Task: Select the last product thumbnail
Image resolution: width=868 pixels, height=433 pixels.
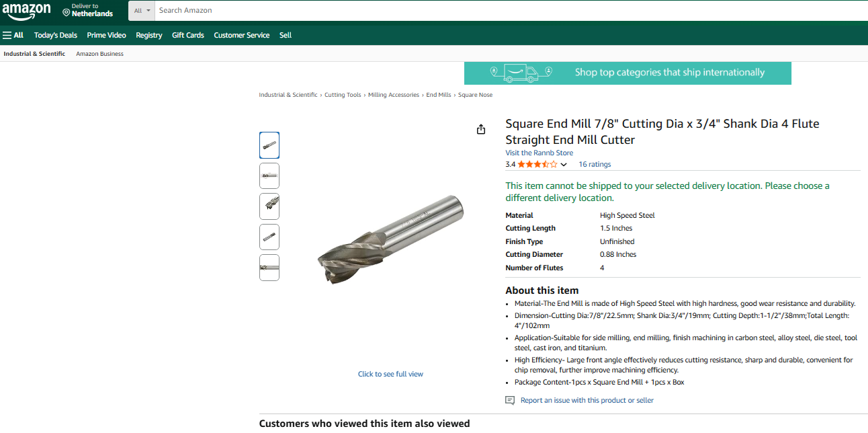Action: [269, 268]
